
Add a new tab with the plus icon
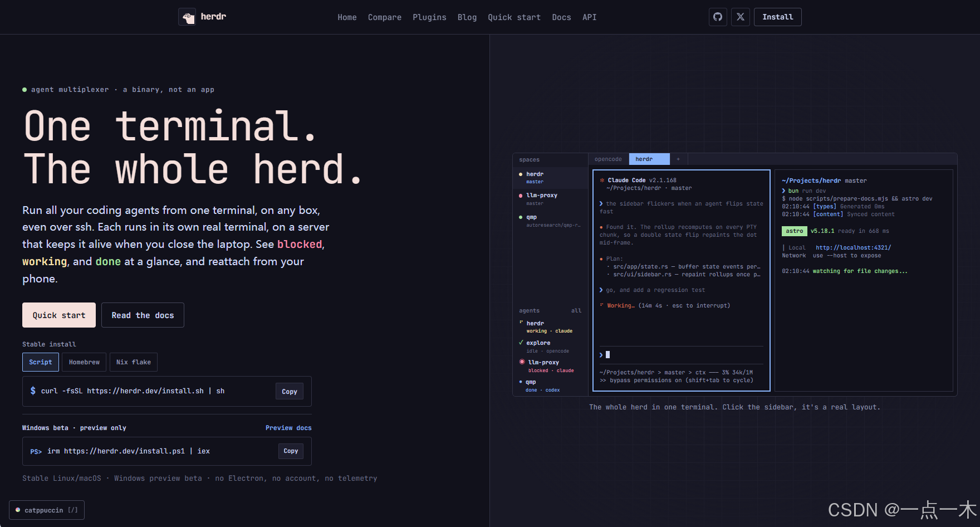678,159
